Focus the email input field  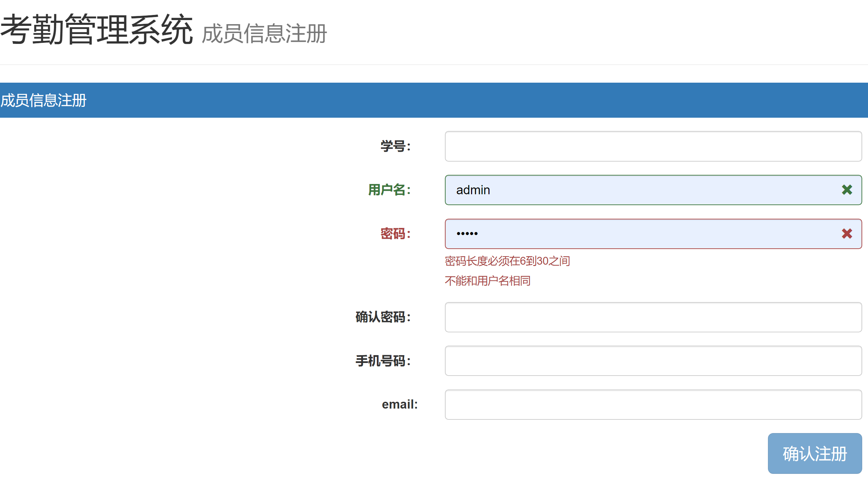[x=653, y=404]
